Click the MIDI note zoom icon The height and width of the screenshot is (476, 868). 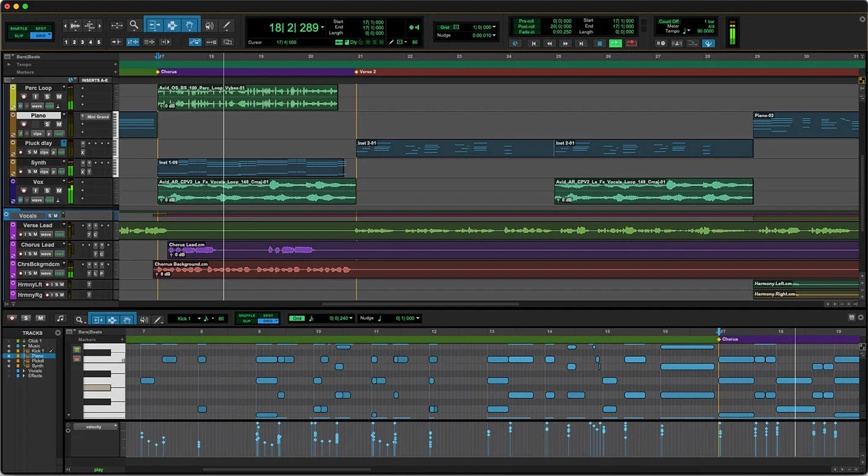point(90,26)
